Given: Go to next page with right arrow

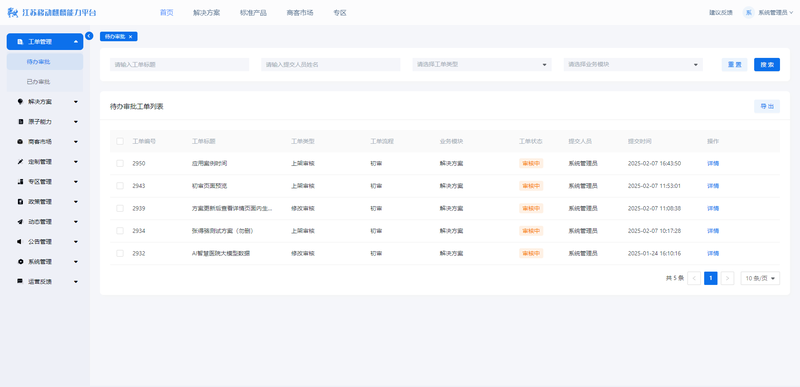Looking at the screenshot, I should [x=728, y=278].
